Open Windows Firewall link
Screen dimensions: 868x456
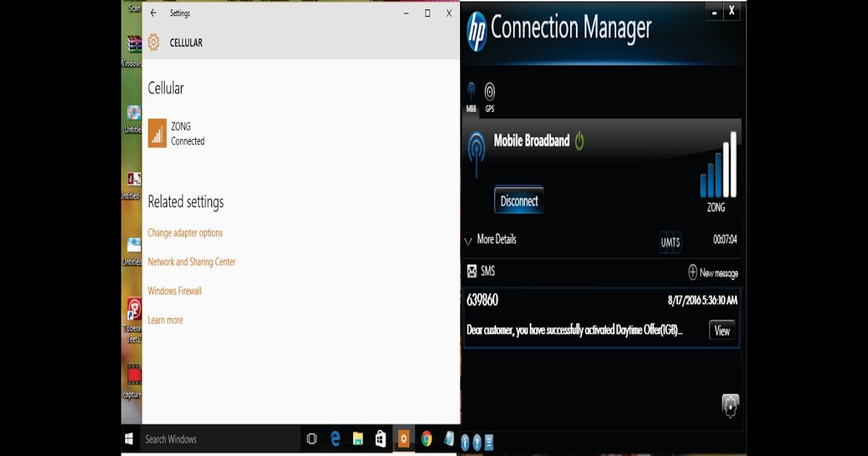tap(174, 291)
